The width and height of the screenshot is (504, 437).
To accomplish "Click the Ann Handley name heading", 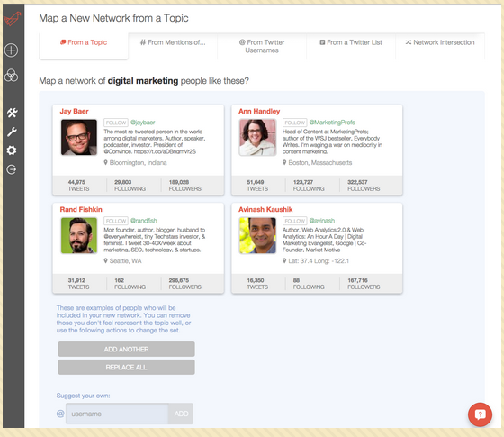I will pos(259,112).
